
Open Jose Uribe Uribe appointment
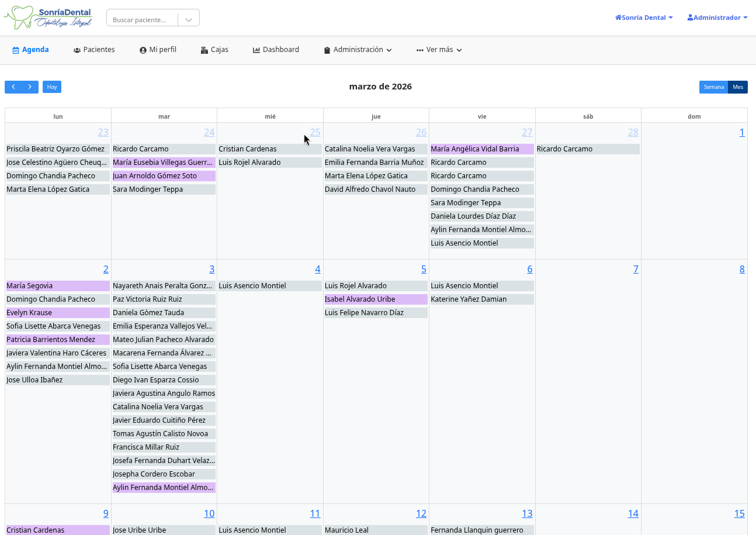pos(164,530)
